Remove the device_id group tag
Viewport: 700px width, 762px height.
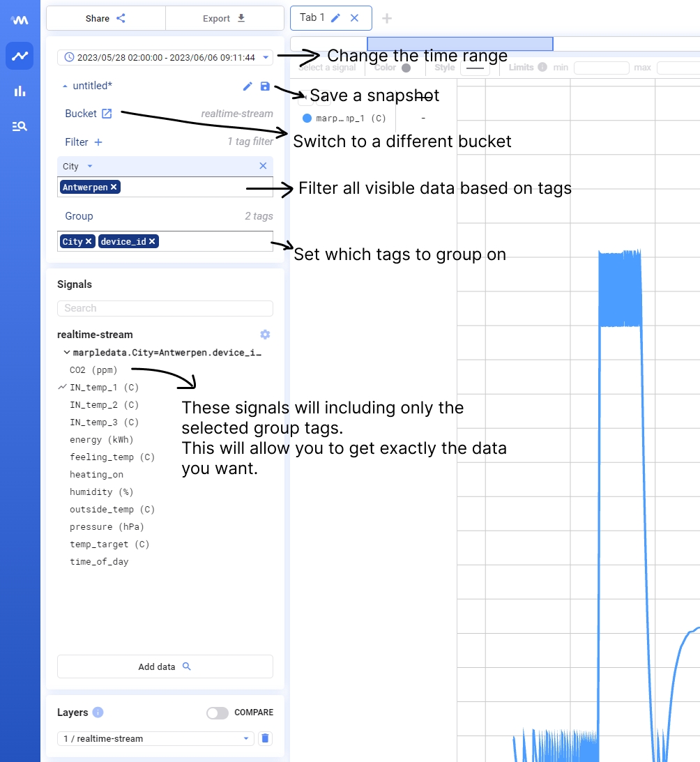(x=152, y=241)
